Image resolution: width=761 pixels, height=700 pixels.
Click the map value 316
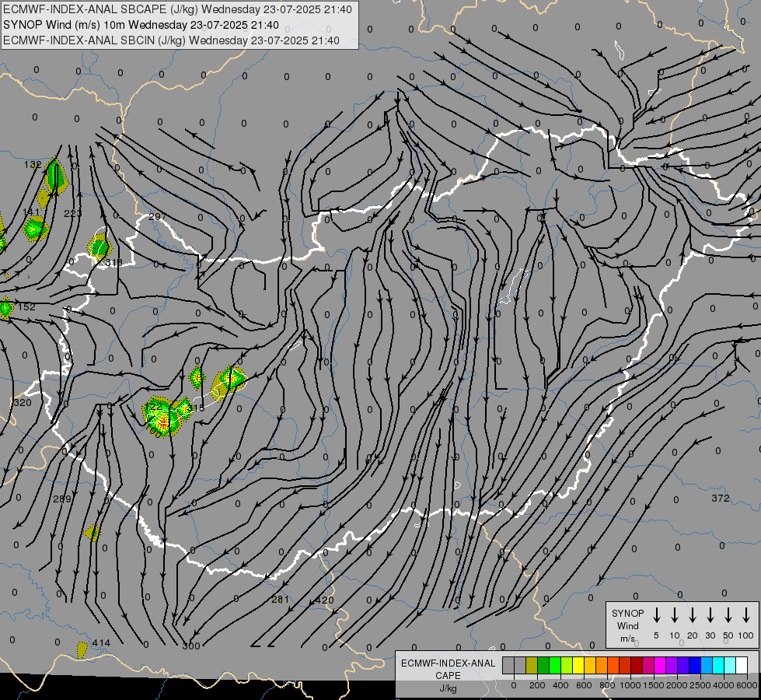tap(113, 263)
